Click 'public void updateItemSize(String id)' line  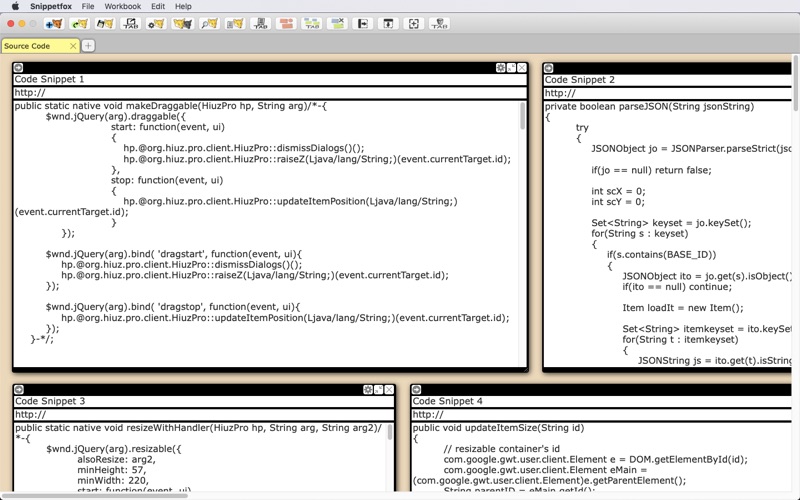[498, 428]
